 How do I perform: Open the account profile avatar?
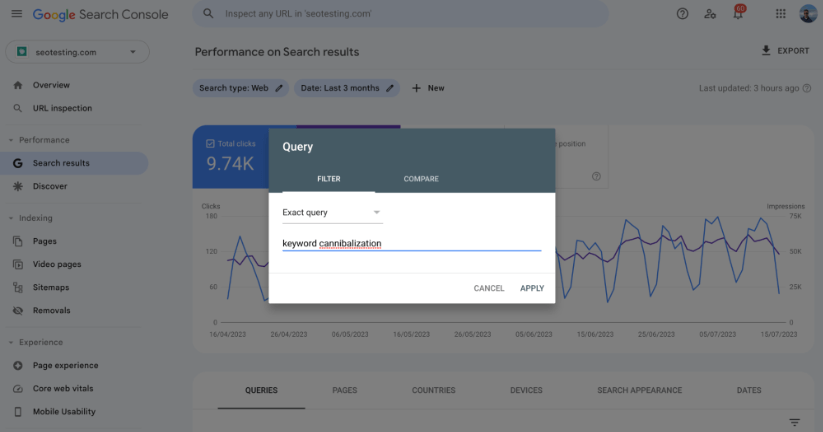808,14
